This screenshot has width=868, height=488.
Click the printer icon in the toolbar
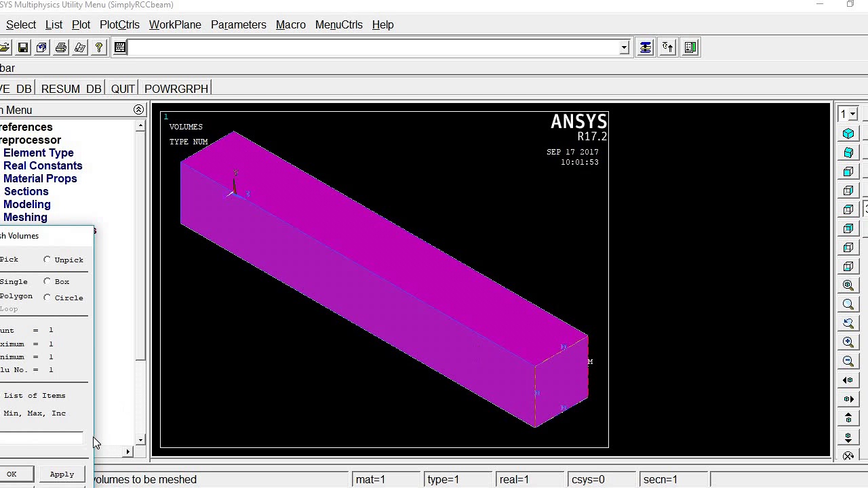61,47
